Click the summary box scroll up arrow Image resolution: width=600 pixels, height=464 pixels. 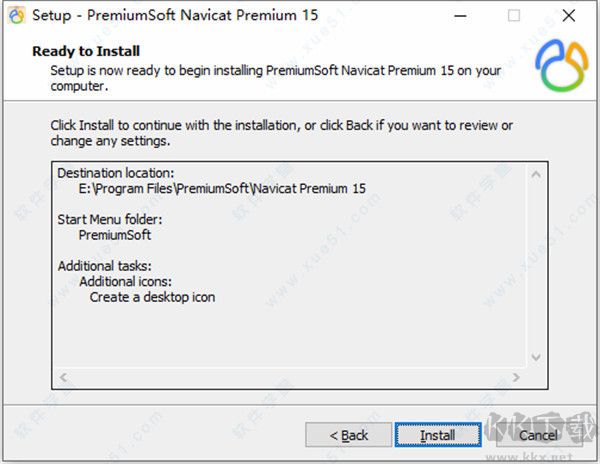click(538, 174)
